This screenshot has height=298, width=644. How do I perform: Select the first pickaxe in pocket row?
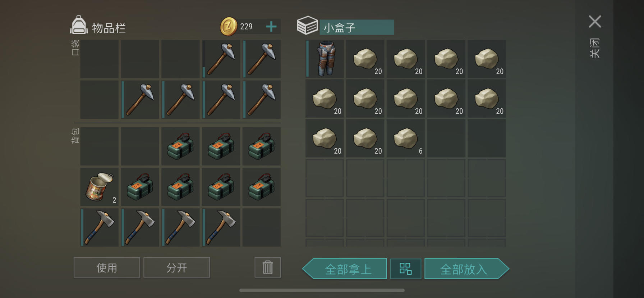[x=221, y=59]
